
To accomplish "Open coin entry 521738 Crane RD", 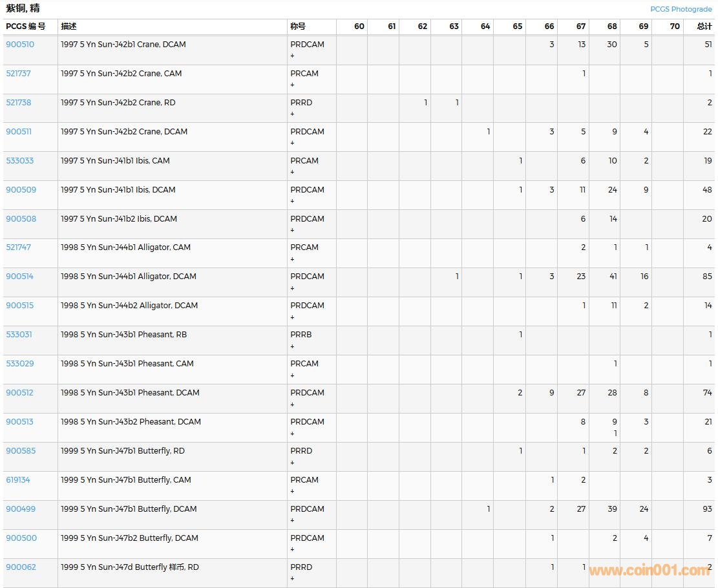I will pos(18,103).
